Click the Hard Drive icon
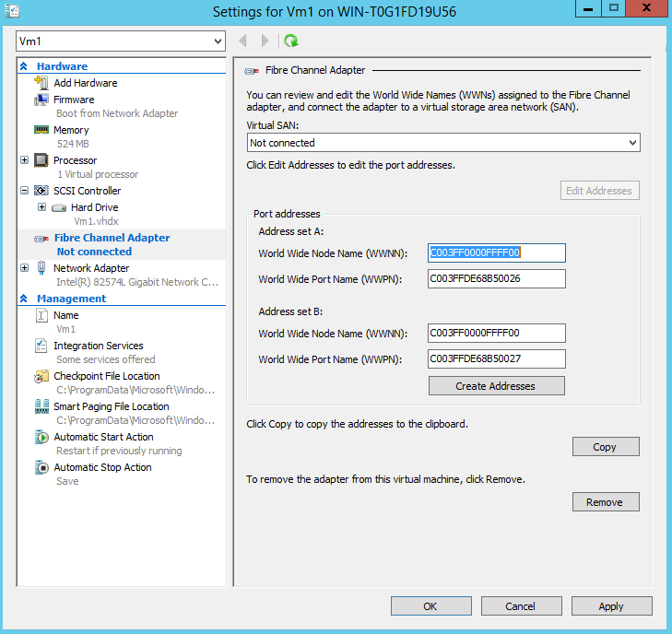The width and height of the screenshot is (672, 634). pos(59,208)
